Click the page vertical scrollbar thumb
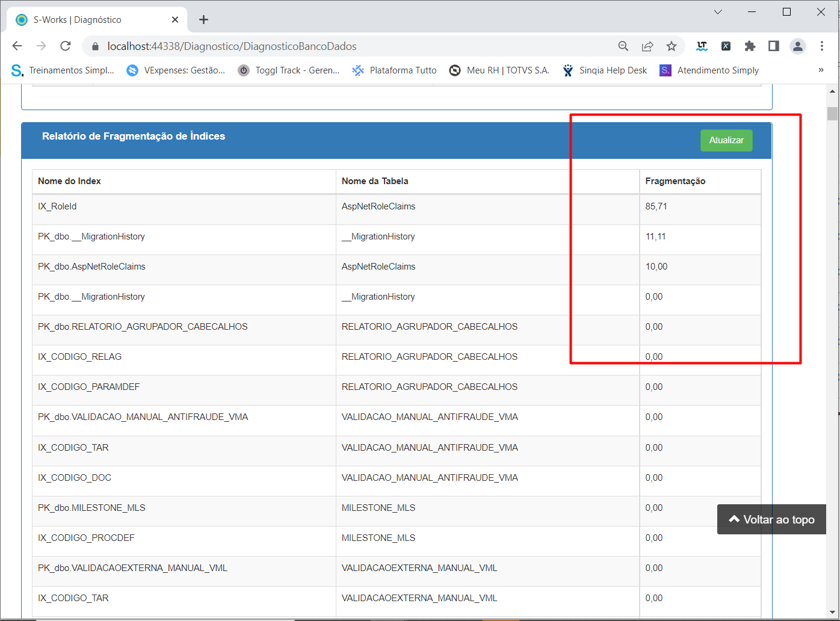 click(x=832, y=114)
